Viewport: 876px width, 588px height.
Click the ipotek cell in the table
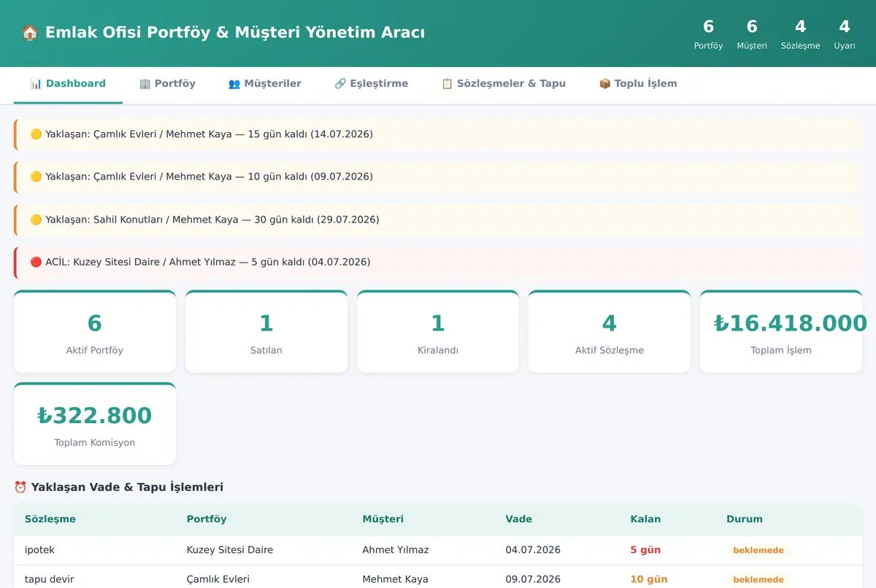(x=39, y=550)
